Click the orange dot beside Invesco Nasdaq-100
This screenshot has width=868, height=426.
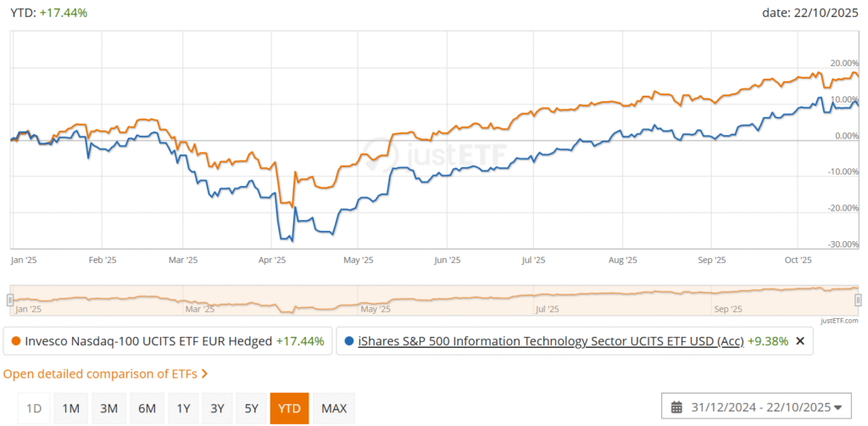(x=15, y=341)
